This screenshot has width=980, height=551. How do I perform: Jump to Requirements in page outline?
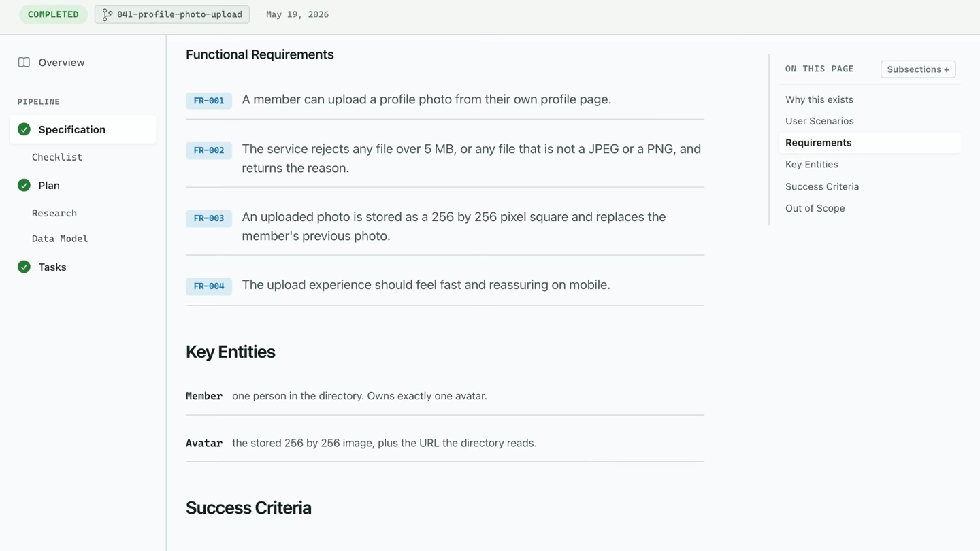point(870,143)
